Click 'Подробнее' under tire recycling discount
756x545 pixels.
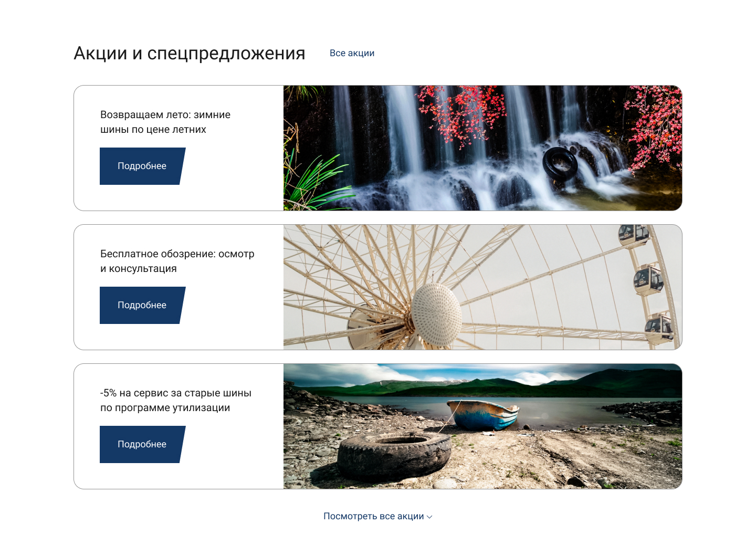[142, 444]
